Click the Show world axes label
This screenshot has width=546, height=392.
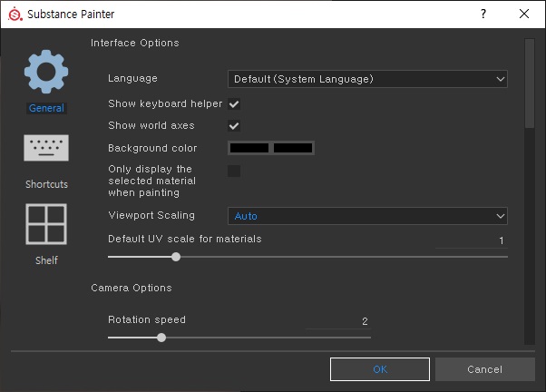[x=151, y=125]
